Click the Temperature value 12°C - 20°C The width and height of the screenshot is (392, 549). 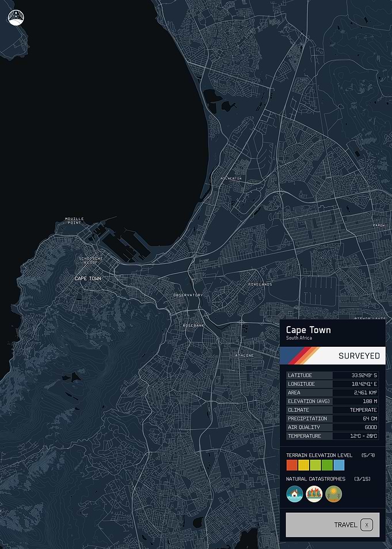coord(364,436)
